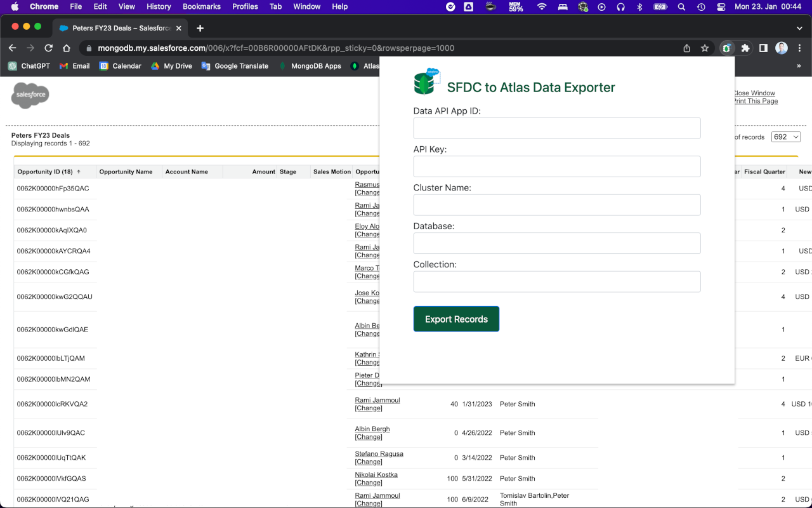
Task: Click the Cluster Name input field
Action: [x=557, y=205]
